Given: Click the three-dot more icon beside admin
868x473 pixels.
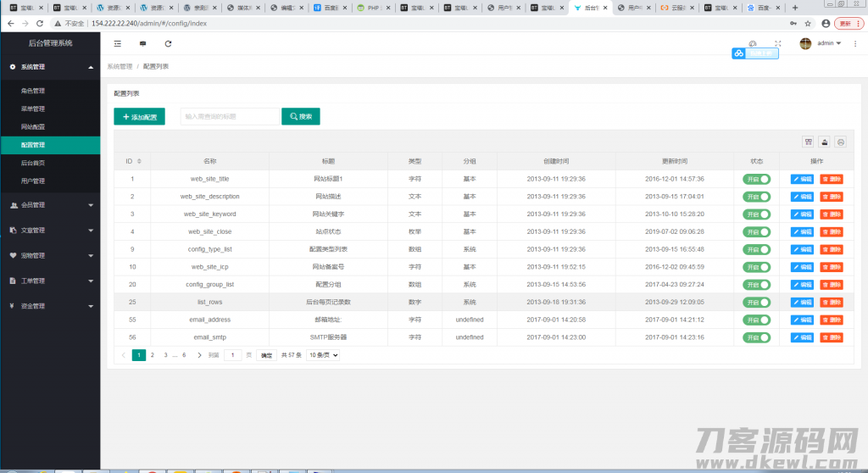Looking at the screenshot, I should tap(855, 43).
